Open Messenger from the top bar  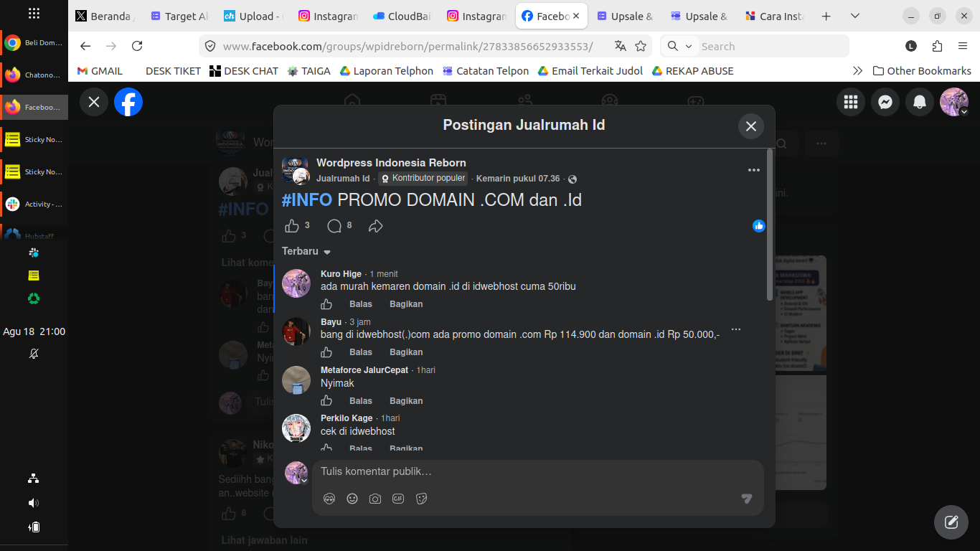(885, 102)
